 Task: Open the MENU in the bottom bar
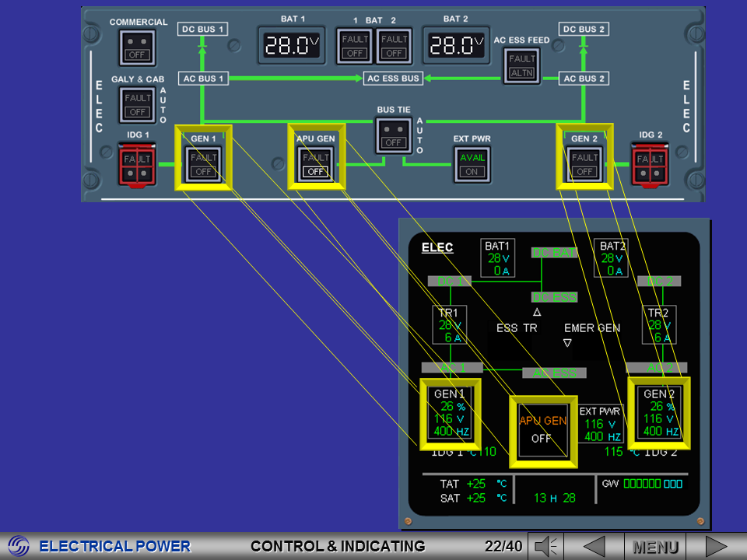tap(657, 545)
